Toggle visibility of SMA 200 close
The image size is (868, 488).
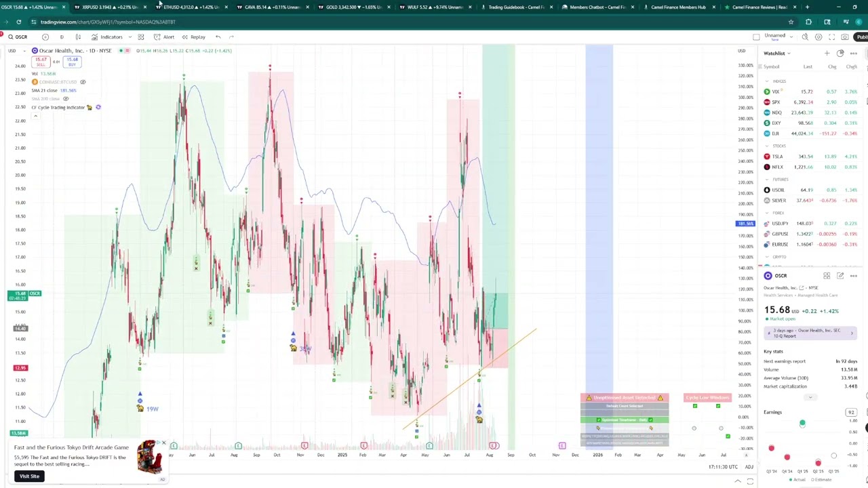[66, 99]
